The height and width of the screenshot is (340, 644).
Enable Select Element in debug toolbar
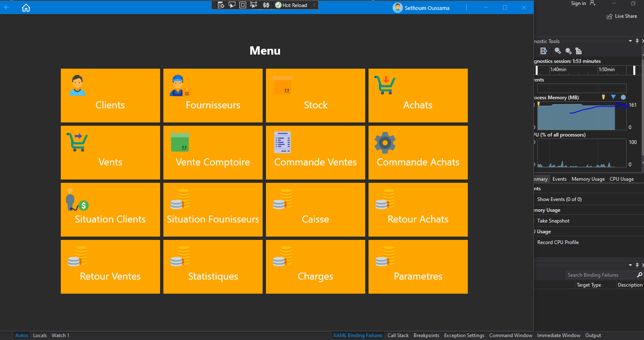pos(232,5)
